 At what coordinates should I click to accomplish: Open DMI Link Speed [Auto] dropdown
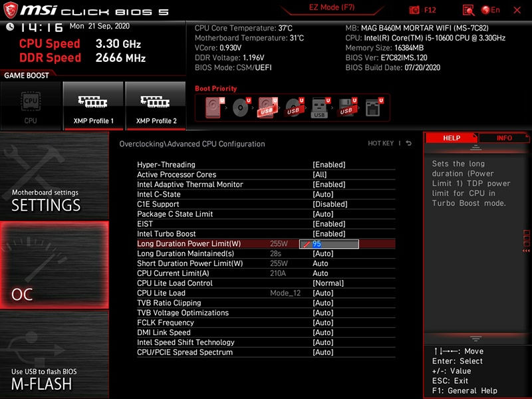coord(323,332)
